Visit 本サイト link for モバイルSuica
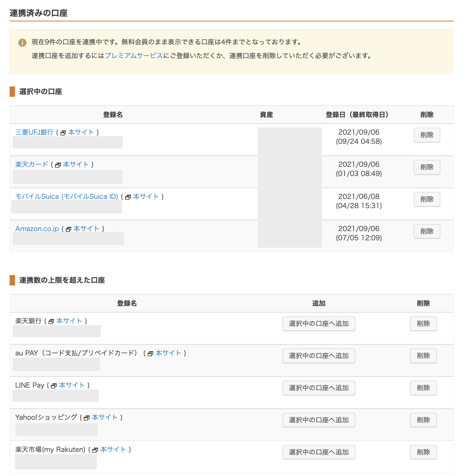464x476 pixels. 146,197
